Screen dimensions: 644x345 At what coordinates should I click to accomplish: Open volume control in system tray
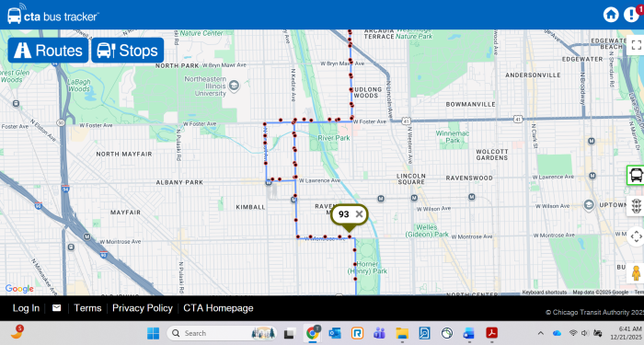pyautogui.click(x=584, y=333)
